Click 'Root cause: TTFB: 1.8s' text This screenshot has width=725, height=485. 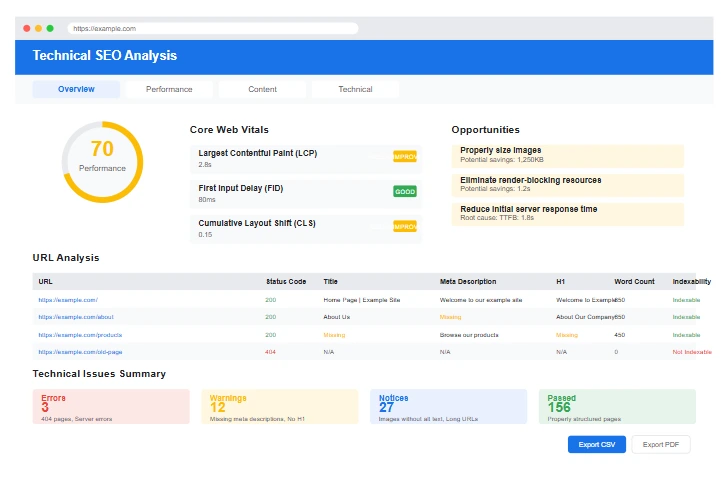(497, 218)
